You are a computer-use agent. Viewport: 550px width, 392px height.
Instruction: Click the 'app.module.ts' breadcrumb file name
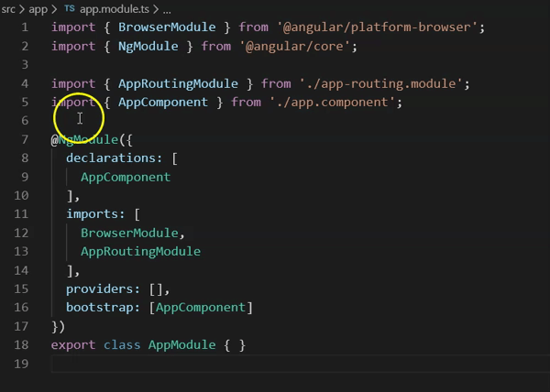[x=115, y=9]
